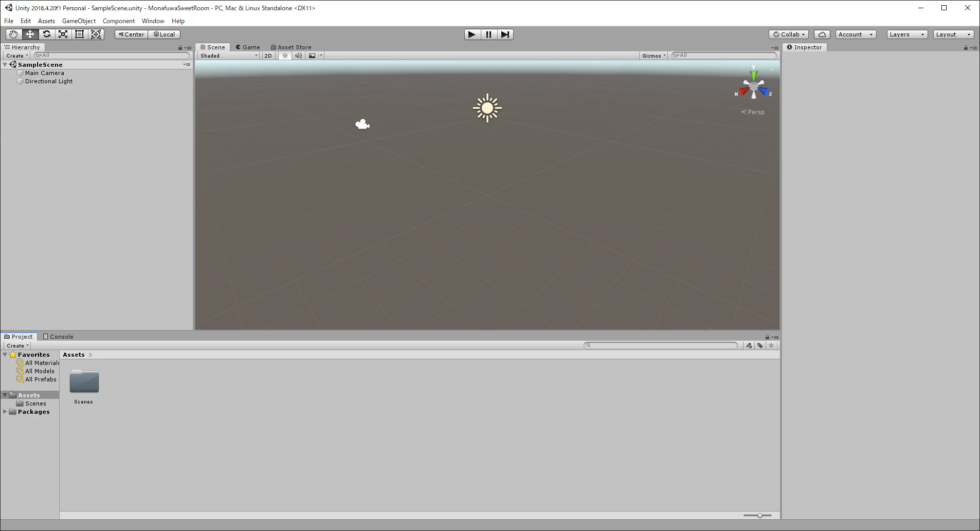The image size is (980, 531).
Task: Select the Scene tab
Action: click(213, 47)
